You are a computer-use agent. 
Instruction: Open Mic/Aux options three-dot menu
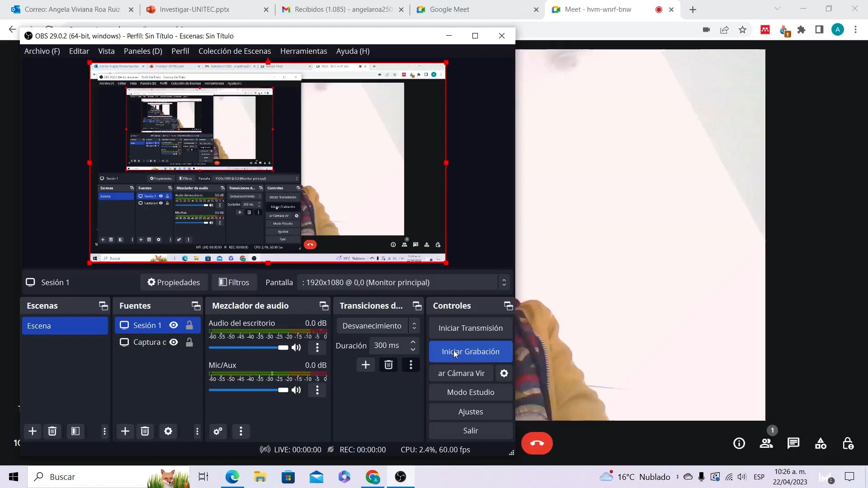tap(317, 390)
